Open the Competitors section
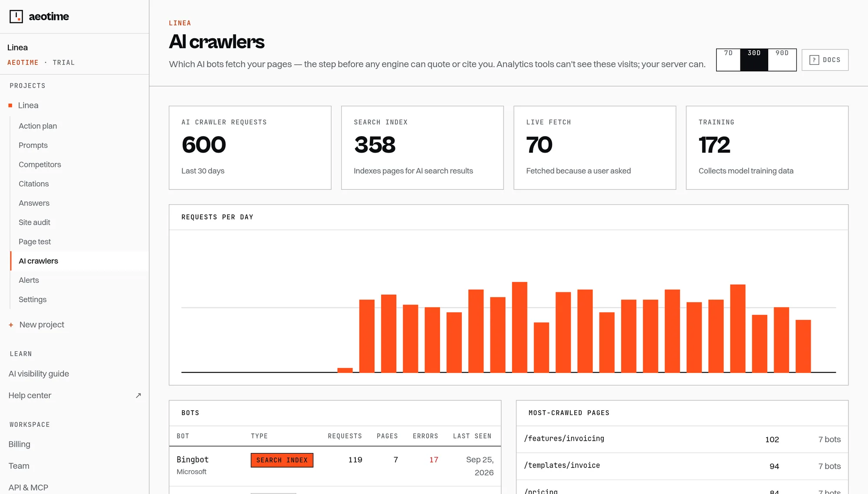 pos(40,164)
